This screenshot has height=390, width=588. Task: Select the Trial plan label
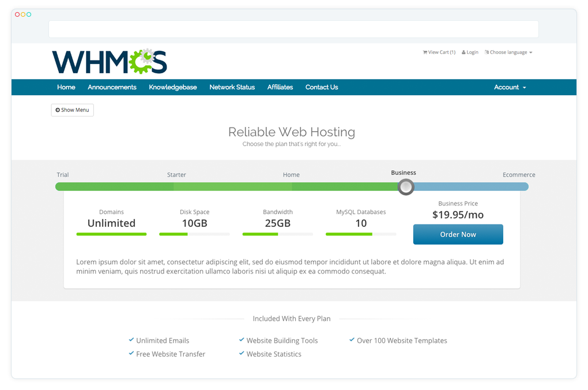(63, 175)
